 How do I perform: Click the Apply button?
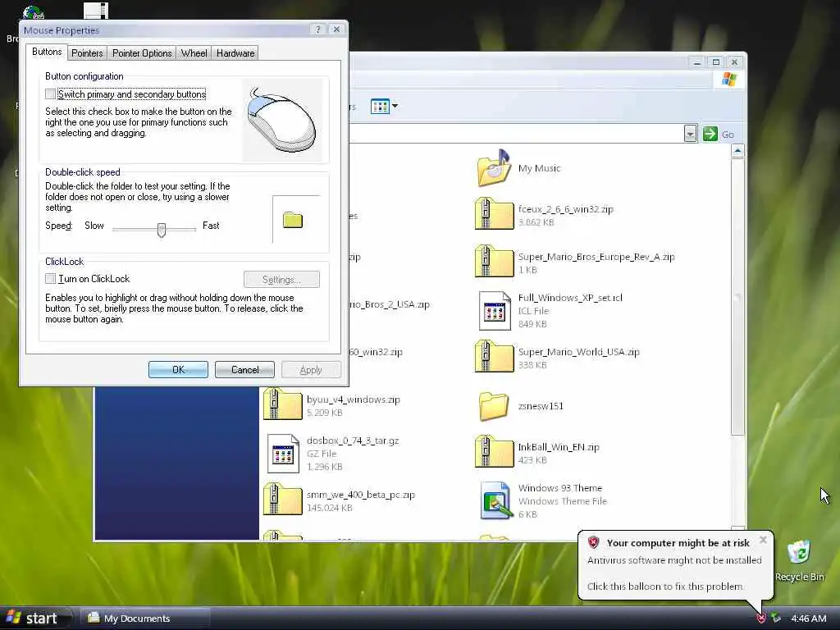point(311,370)
